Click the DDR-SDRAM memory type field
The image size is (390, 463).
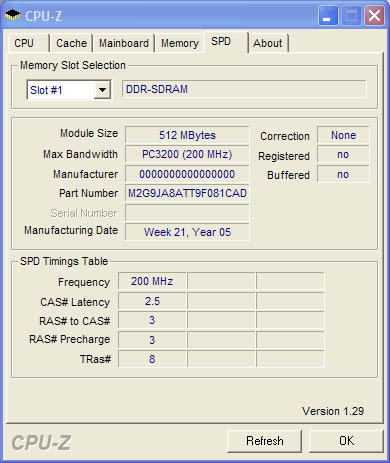point(244,89)
